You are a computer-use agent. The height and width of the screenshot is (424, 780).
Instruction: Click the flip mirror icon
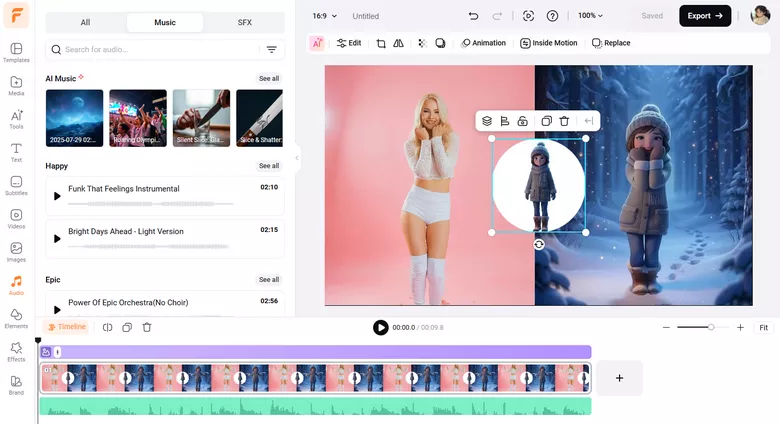click(398, 43)
